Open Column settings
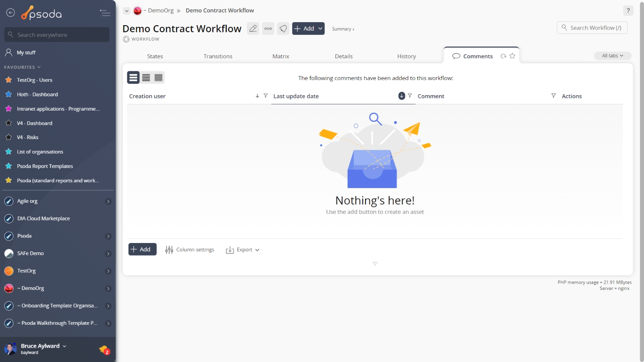Viewport: 644px width, 362px height. [x=190, y=250]
